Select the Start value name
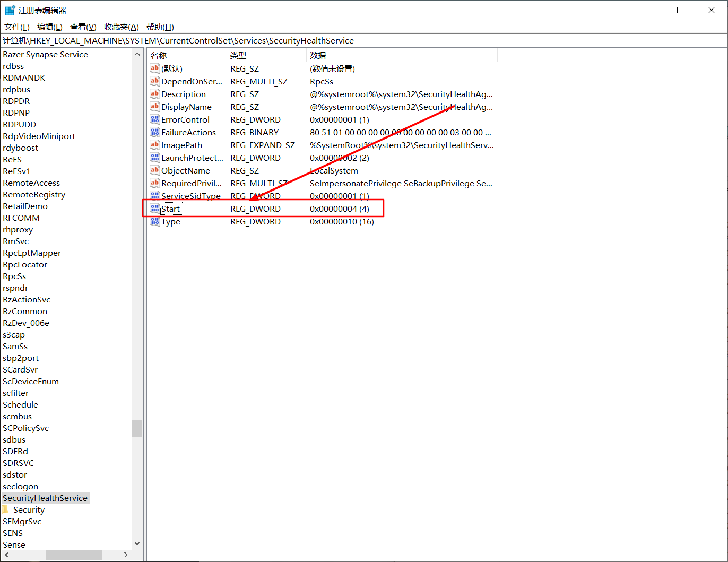The width and height of the screenshot is (728, 562). coord(171,209)
